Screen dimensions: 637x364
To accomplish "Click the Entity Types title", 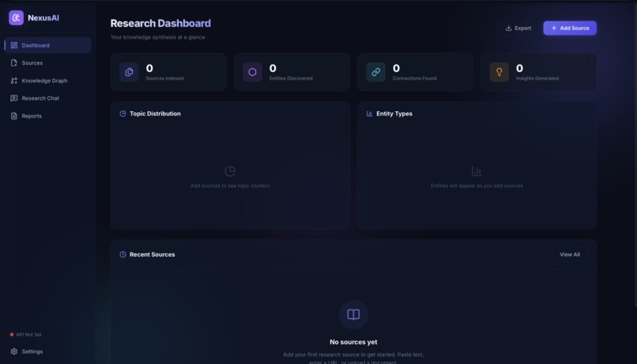I will point(394,114).
